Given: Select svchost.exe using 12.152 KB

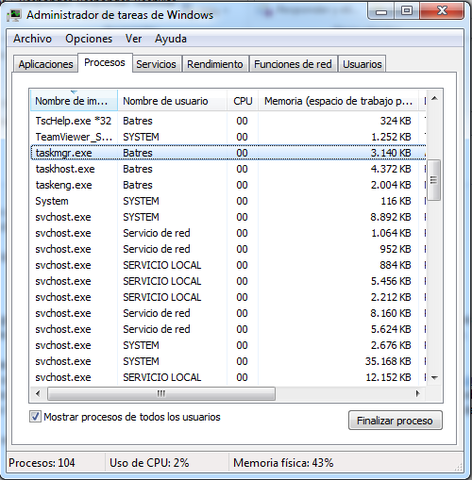Looking at the screenshot, I should 228,377.
